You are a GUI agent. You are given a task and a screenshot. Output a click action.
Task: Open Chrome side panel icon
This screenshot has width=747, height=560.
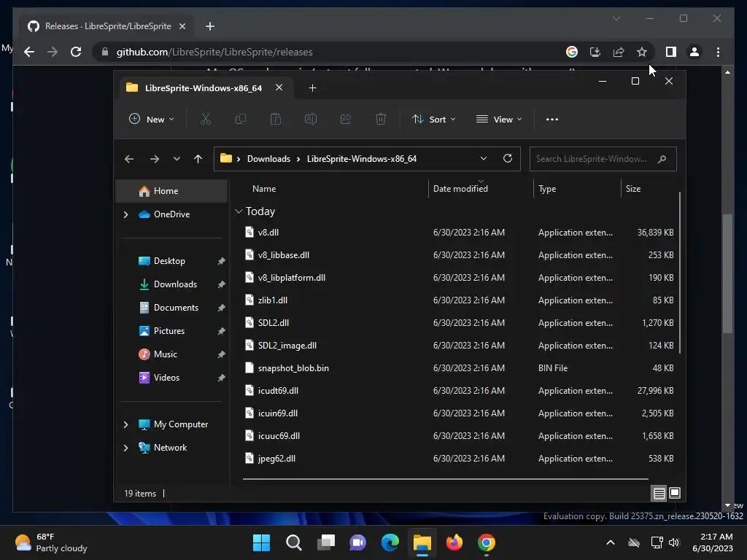point(671,52)
